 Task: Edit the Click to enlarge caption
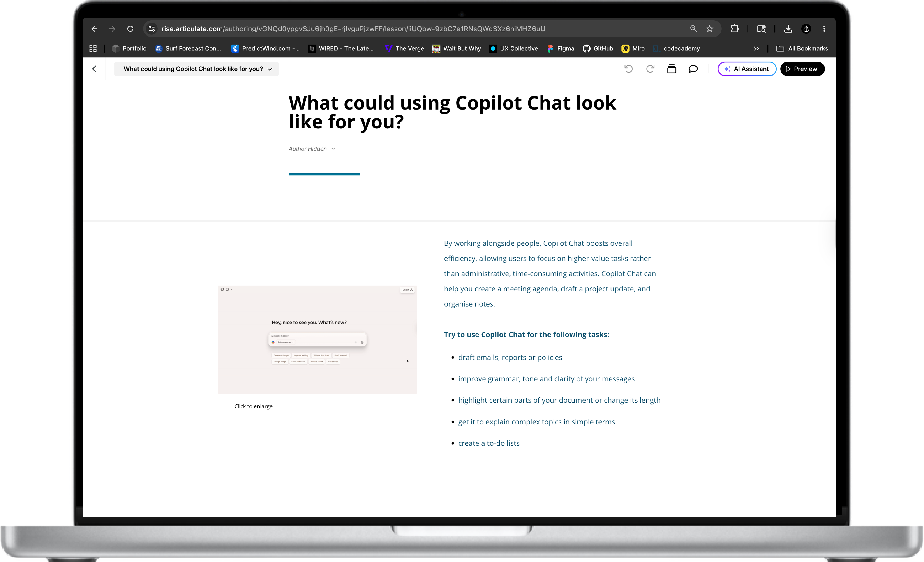coord(254,406)
